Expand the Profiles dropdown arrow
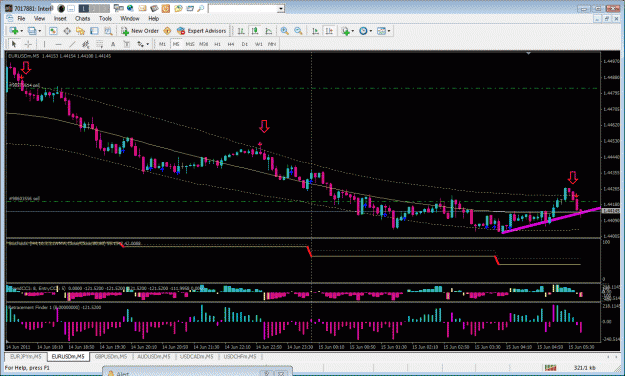This screenshot has height=376, width=625. point(39,31)
